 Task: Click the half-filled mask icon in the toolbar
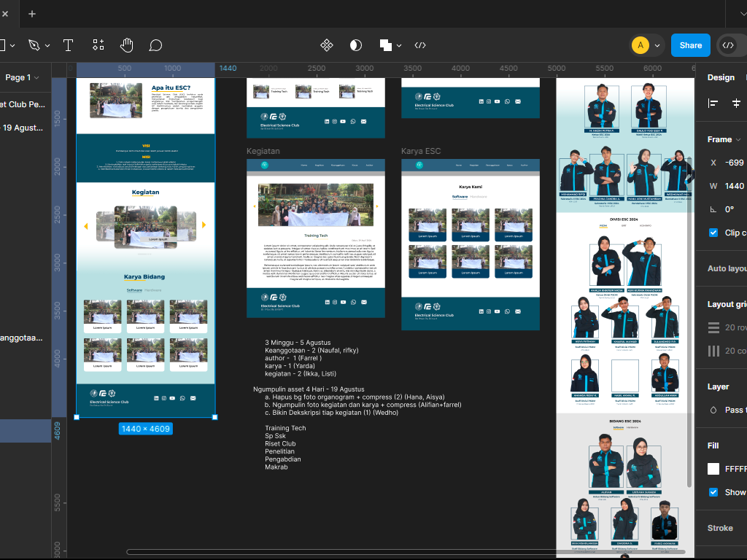click(355, 45)
